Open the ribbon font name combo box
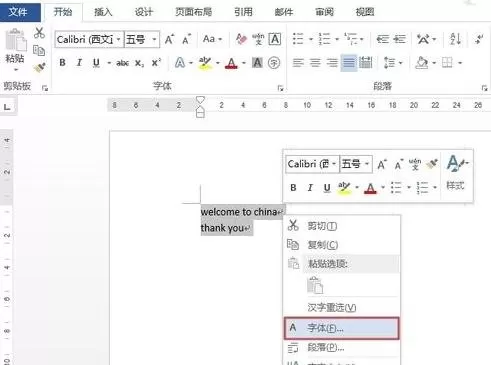Viewport: 491px width, 365px height. point(89,40)
